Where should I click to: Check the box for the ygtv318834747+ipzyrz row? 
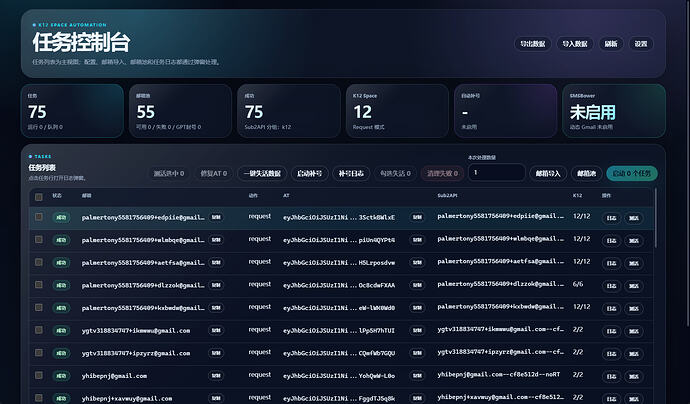pyautogui.click(x=39, y=353)
